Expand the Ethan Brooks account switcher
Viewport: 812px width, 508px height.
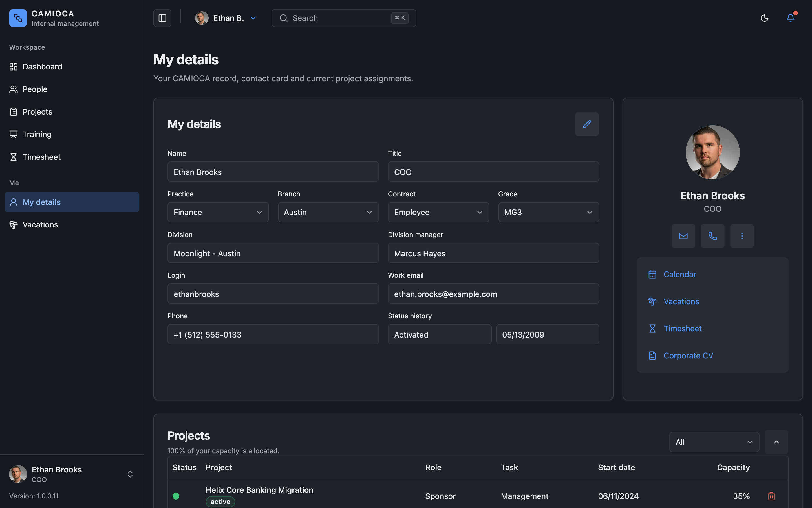point(72,474)
